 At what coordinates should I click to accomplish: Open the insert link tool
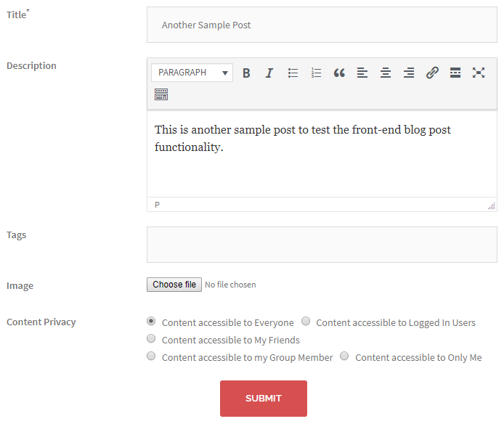coord(432,73)
